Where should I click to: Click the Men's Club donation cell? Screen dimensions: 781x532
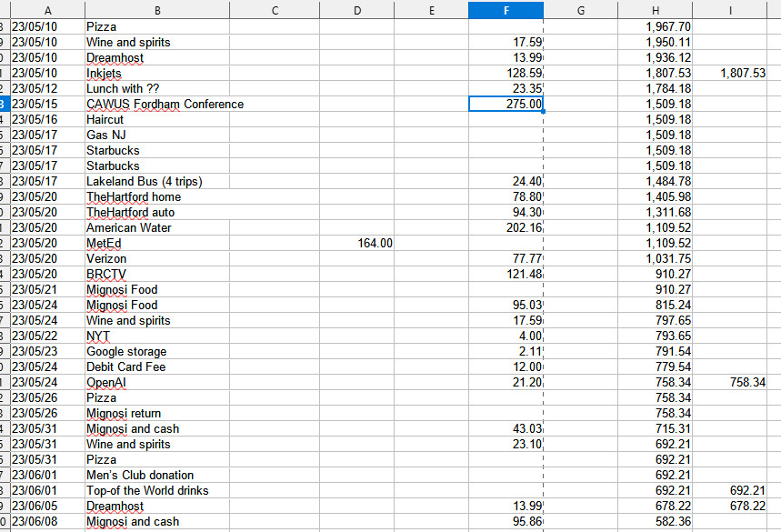[x=157, y=474]
